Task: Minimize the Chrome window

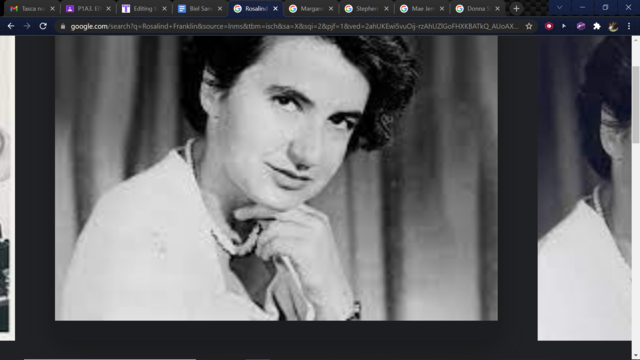Action: coord(582,8)
